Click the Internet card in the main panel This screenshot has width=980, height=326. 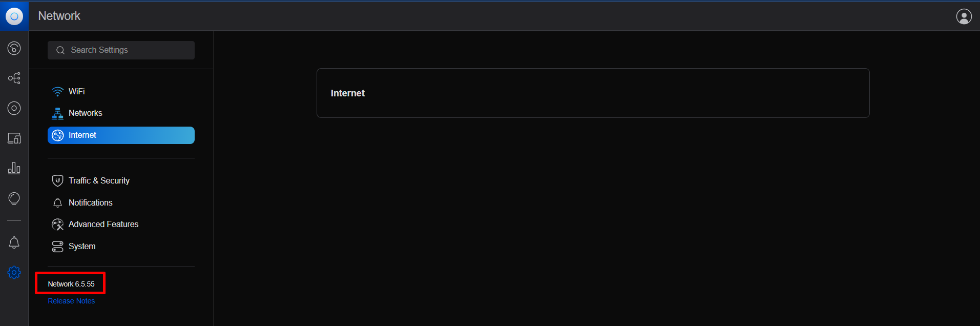[593, 93]
